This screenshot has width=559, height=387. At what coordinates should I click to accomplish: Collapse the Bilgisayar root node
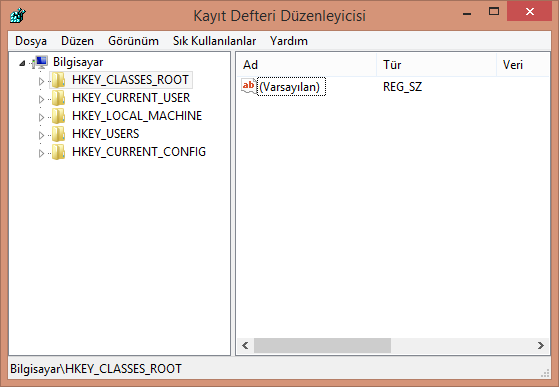[22, 63]
